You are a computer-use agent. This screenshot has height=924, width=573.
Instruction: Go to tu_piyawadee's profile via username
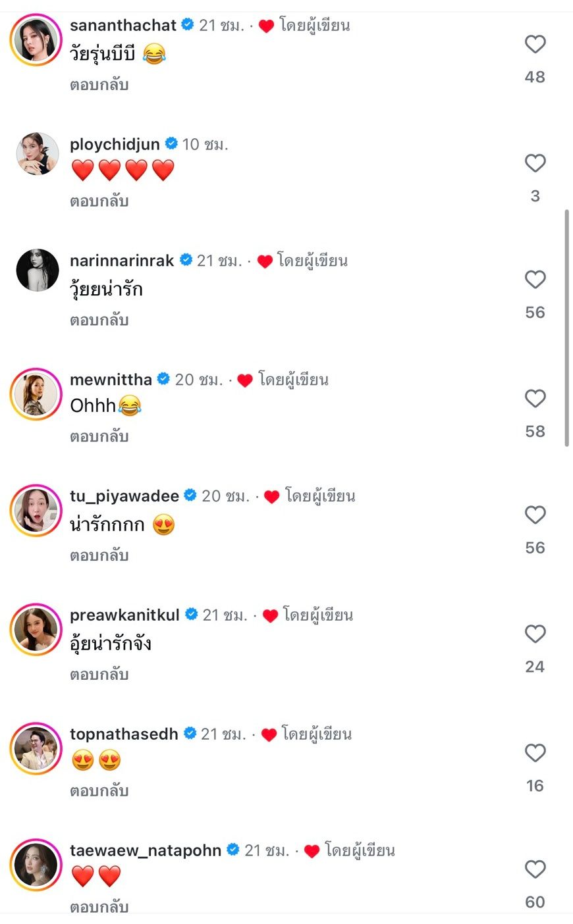coord(124,496)
